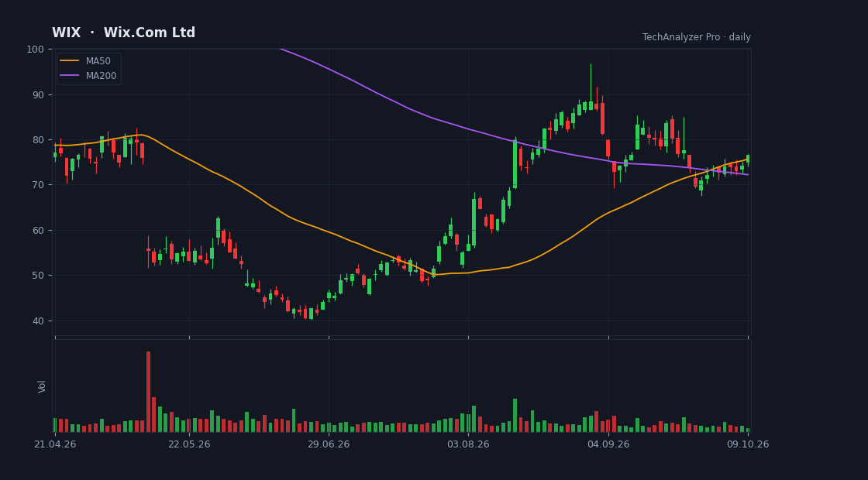Pick the date label "03.08.26"
This screenshot has height=480, width=868.
[468, 444]
